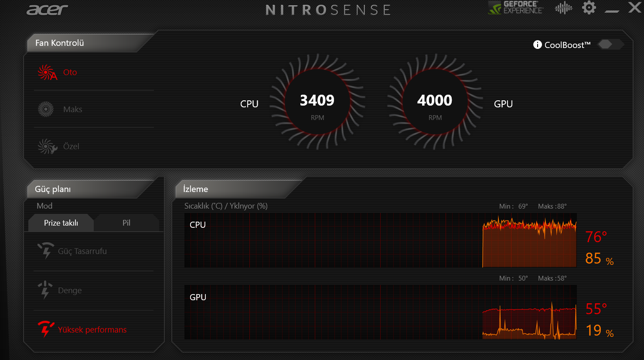Viewport: 644px width, 360px height.
Task: Switch to the Pil tab
Action: pos(126,223)
